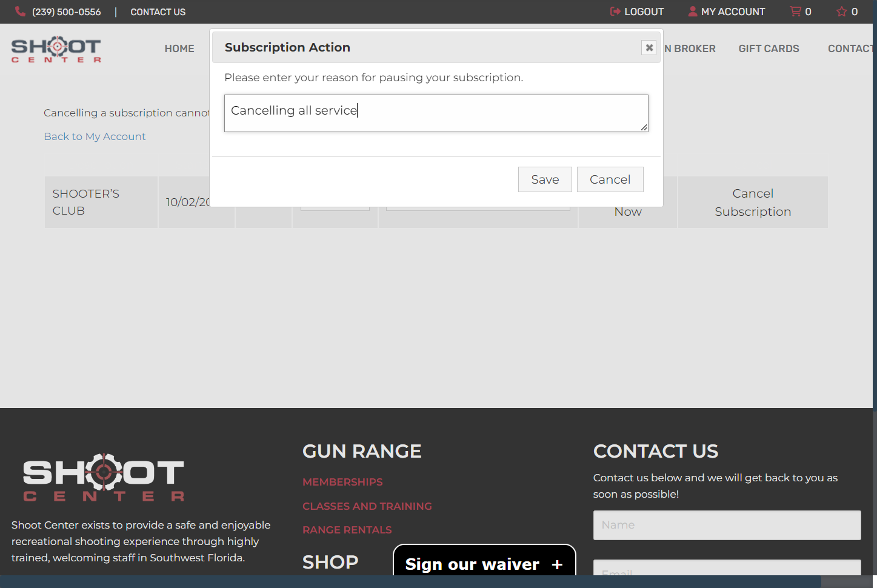
Task: Click the Shoot Center header logo
Action: [56, 49]
